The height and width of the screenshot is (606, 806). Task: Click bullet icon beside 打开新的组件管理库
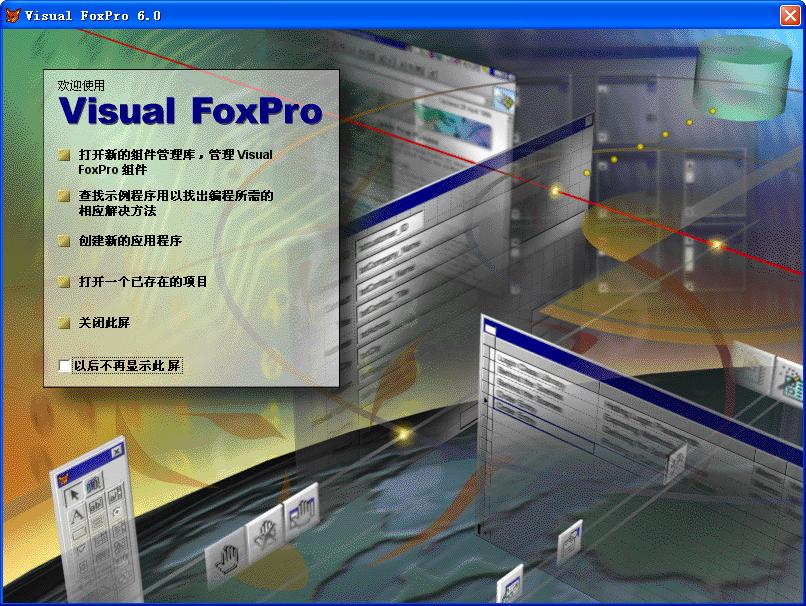pos(64,155)
